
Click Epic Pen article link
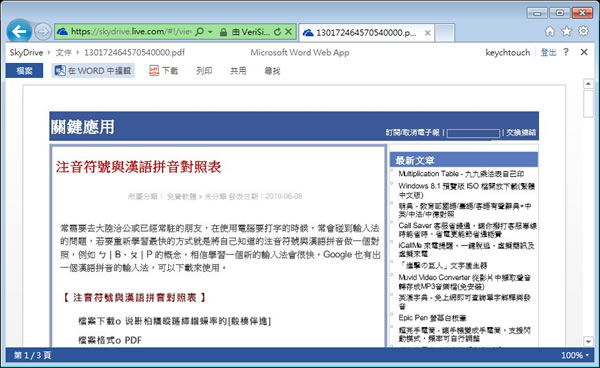(x=432, y=318)
